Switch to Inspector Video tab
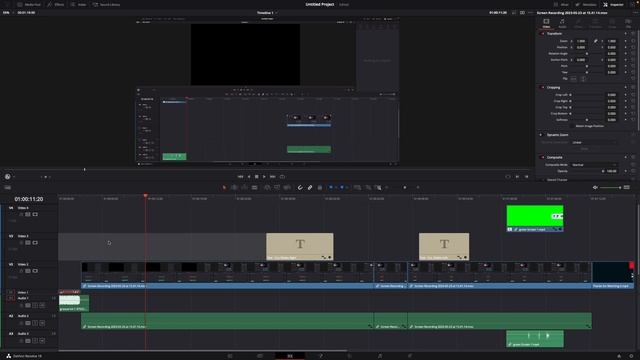 (546, 23)
